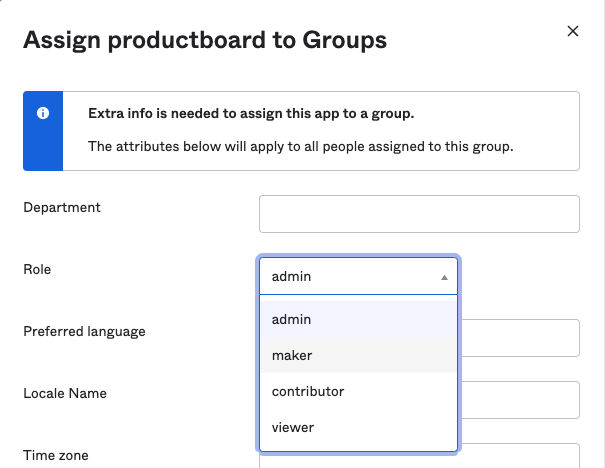Click the 'attributes below will apply' description text
The width and height of the screenshot is (605, 468).
point(301,146)
